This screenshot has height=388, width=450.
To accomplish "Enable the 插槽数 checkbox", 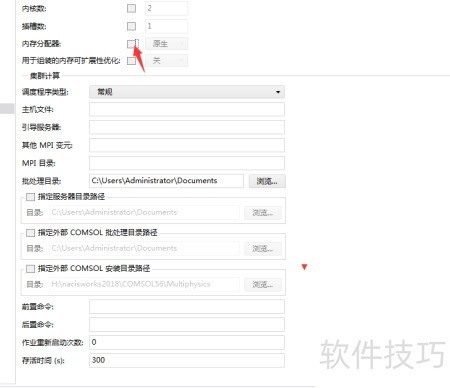I will 132,26.
